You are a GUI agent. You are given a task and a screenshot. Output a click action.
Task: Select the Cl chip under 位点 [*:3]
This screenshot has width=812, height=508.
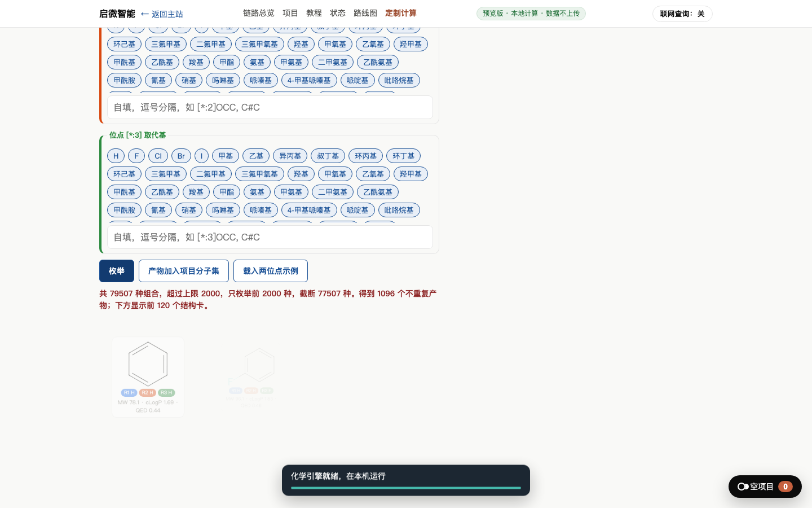point(158,156)
